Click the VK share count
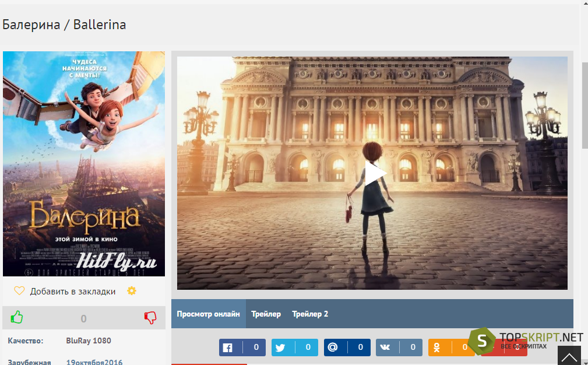588x365 pixels. coord(413,348)
